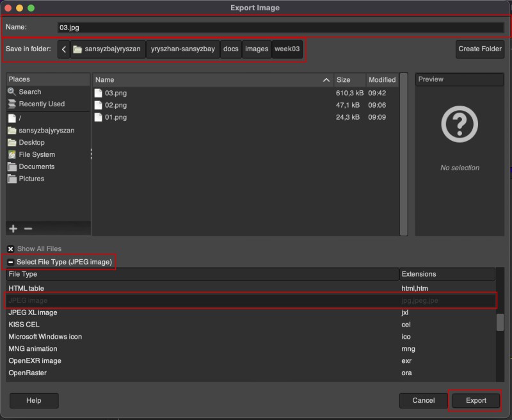The width and height of the screenshot is (512, 420).
Task: Remove bookmark with minus icon
Action: tap(28, 229)
